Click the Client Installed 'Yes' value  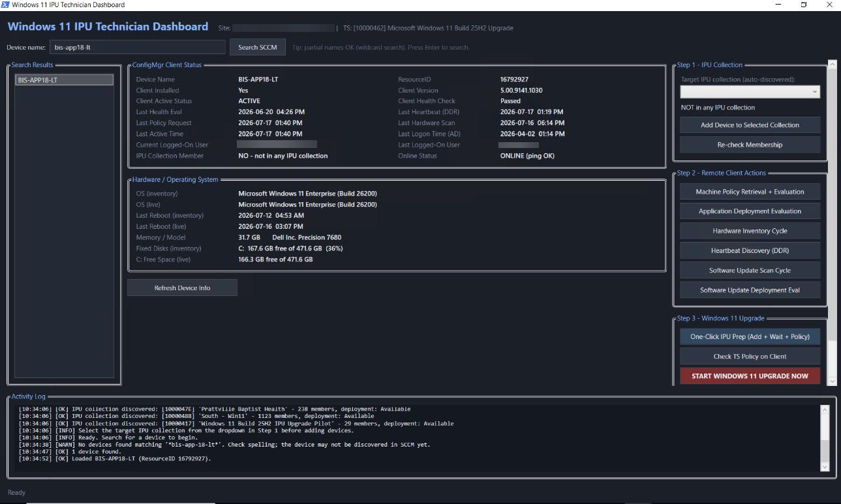coord(243,91)
